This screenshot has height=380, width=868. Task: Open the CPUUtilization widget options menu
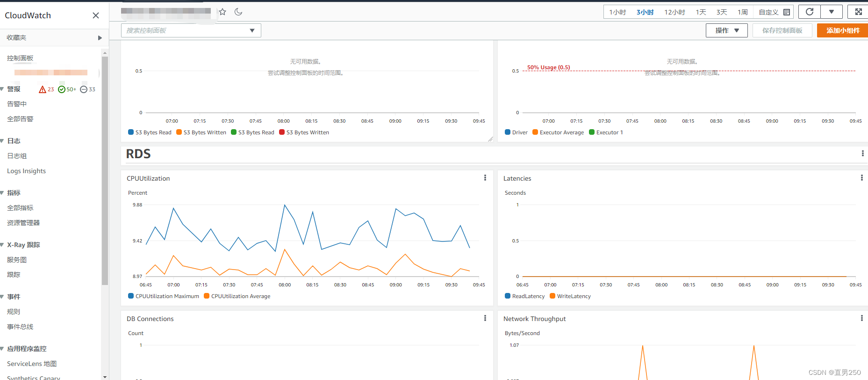485,178
